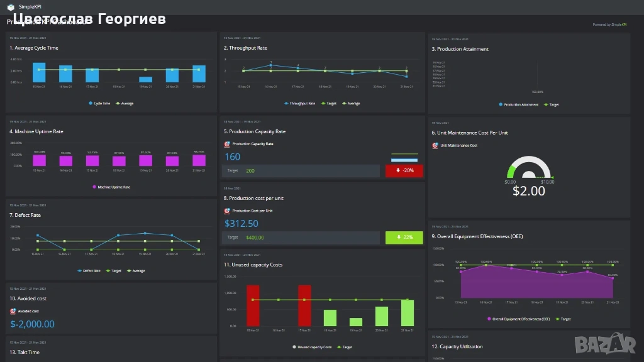Image resolution: width=644 pixels, height=362 pixels.
Task: Toggle Defect Rate series in legend
Action: click(x=88, y=271)
